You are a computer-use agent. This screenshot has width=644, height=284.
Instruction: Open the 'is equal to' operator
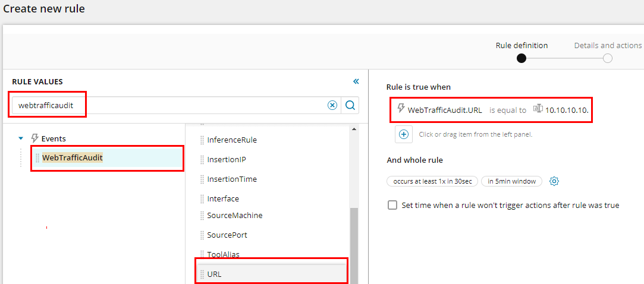click(x=507, y=110)
